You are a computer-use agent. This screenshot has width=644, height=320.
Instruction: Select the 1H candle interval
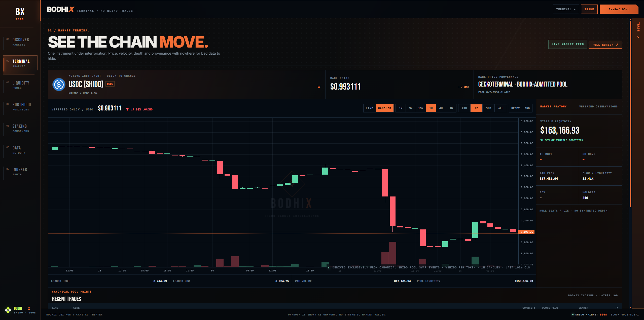pos(431,108)
